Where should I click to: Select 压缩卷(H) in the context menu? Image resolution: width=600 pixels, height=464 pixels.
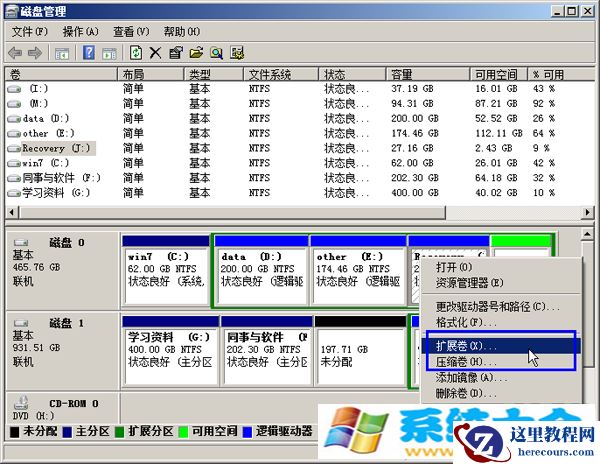501,361
